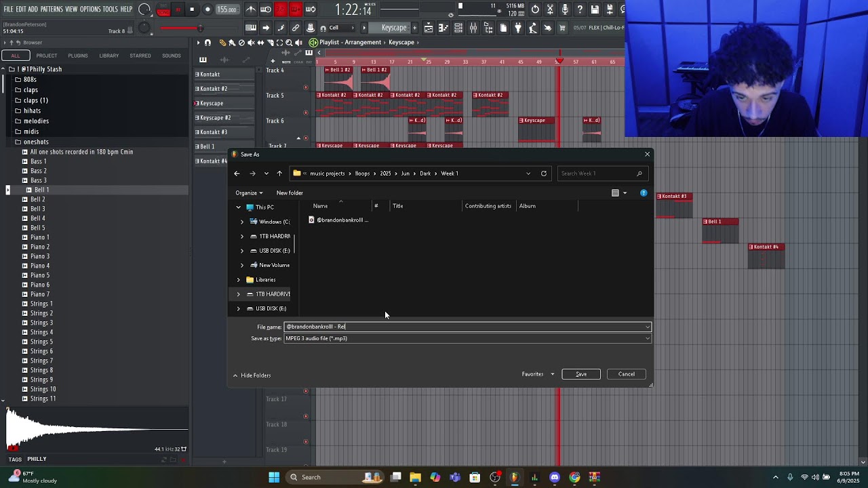Screen dimensions: 868x488
Task: Expand New Volume in the folder tree
Action: click(242, 265)
